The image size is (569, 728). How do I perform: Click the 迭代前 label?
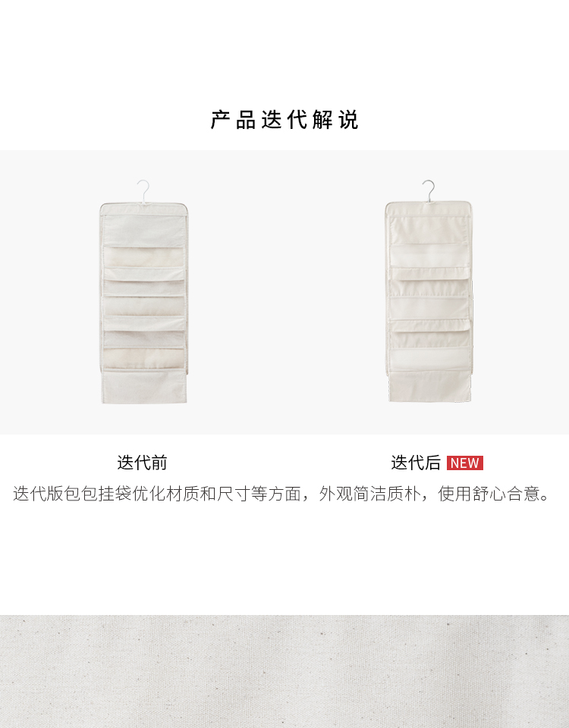point(142,463)
